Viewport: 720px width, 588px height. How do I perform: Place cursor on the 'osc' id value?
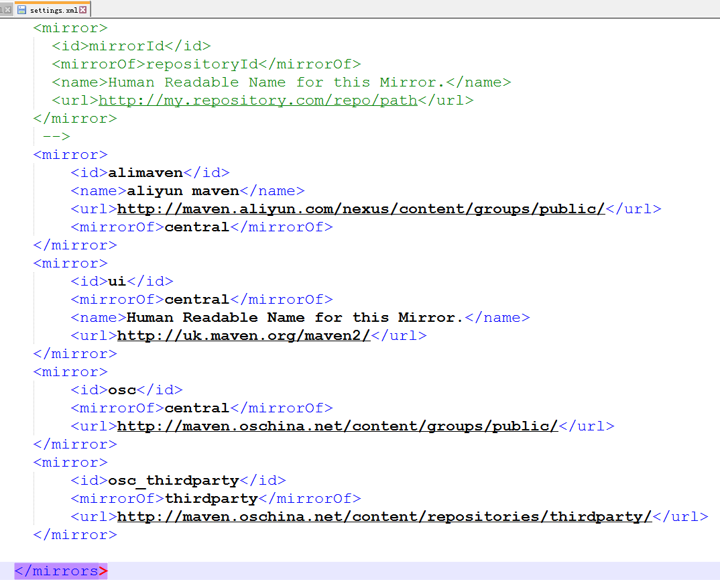(121, 390)
